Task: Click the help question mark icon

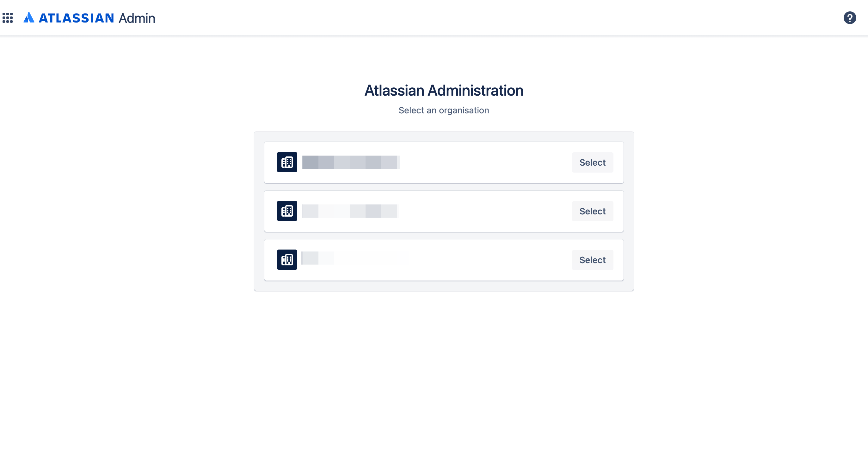Action: click(850, 17)
